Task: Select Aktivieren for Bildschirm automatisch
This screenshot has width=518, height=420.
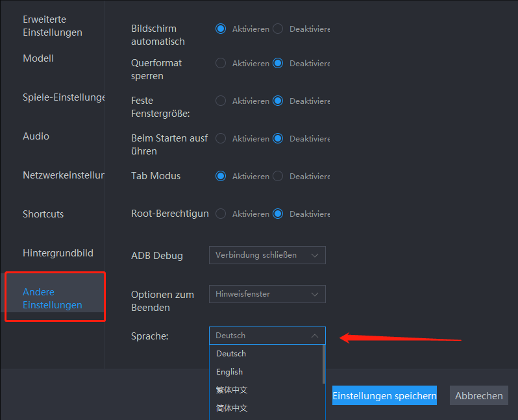Action: (x=221, y=29)
